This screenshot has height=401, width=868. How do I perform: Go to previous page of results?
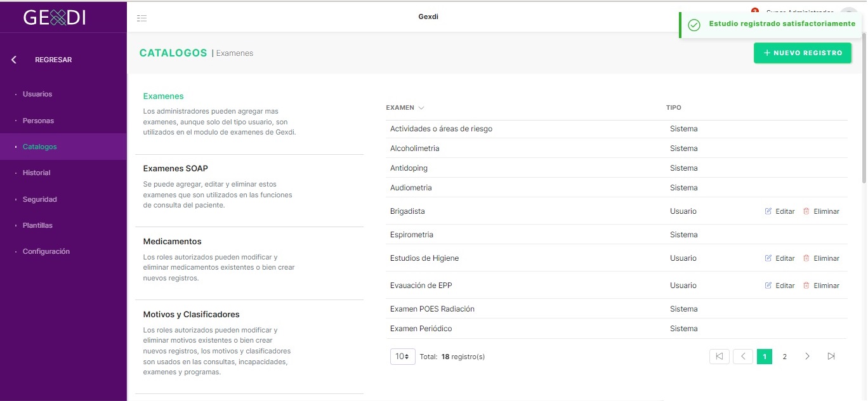(x=743, y=357)
